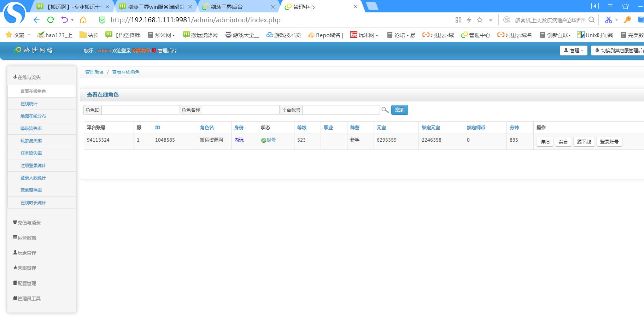Click the lightning bolt speed-mode icon
Screen dimensions: 644x323
pyautogui.click(x=469, y=20)
